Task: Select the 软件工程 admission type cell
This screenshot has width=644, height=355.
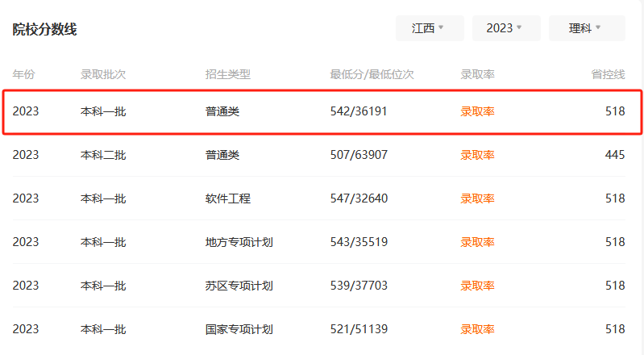Action: [228, 198]
